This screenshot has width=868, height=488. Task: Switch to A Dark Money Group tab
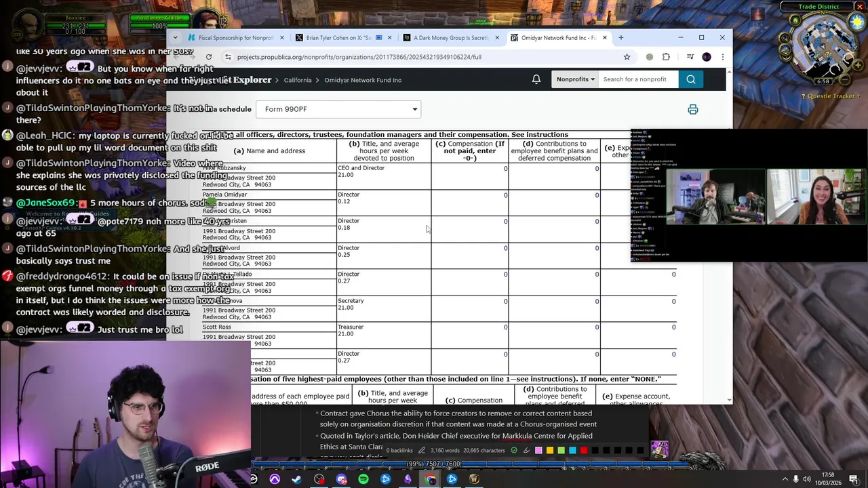(450, 38)
